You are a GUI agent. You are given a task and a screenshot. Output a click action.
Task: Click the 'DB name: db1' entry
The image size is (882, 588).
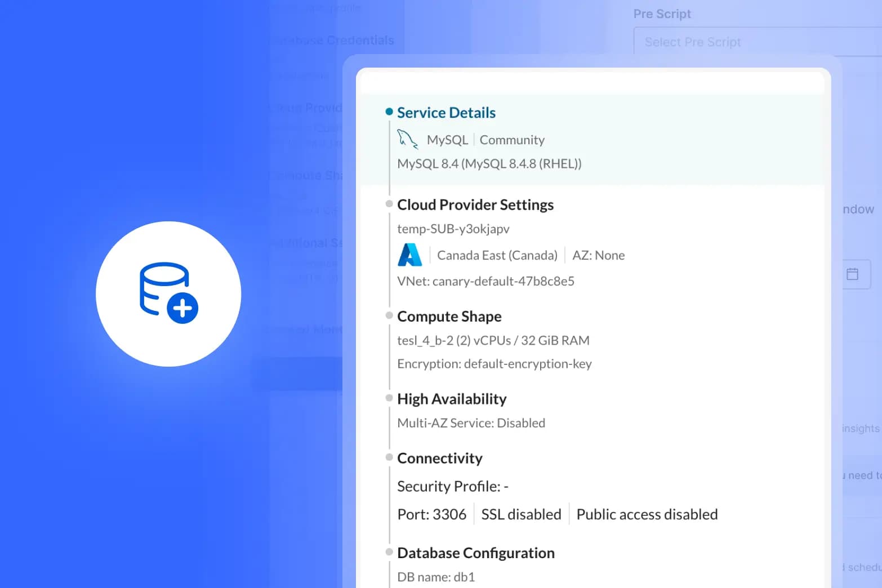coord(436,577)
